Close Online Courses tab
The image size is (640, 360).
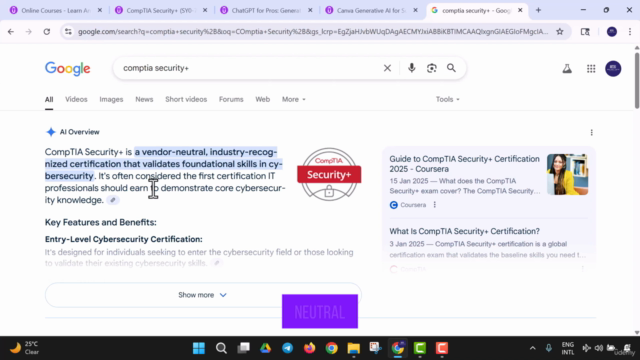[100, 10]
